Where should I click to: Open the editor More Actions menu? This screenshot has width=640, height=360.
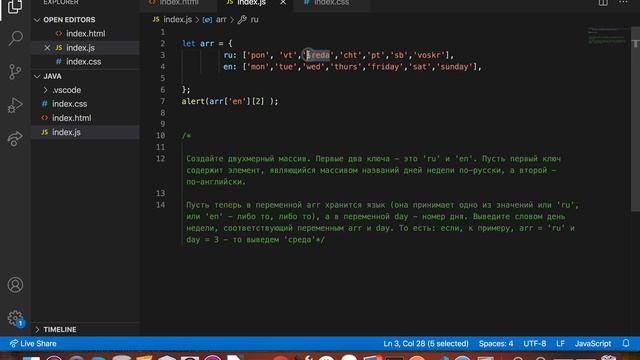pyautogui.click(x=623, y=2)
